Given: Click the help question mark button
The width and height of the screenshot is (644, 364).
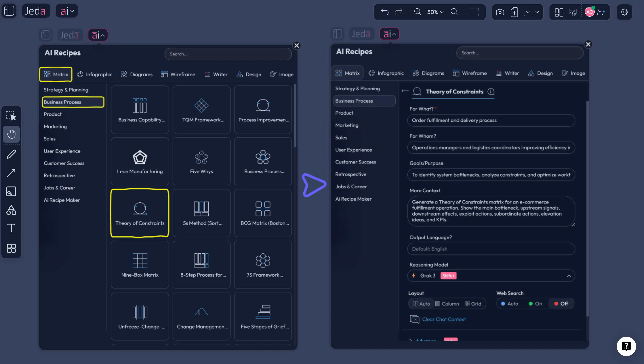Looking at the screenshot, I should [626, 346].
